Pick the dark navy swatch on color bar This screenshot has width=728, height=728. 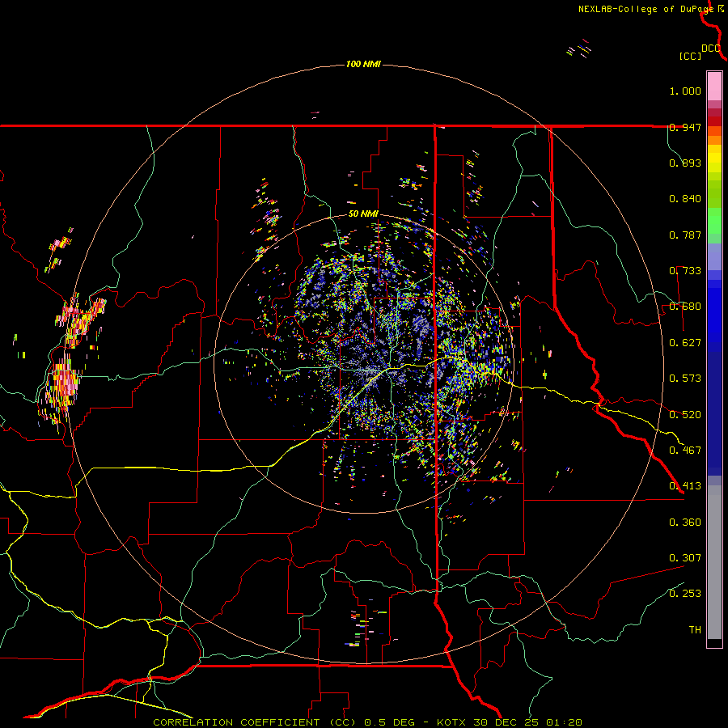pos(714,408)
